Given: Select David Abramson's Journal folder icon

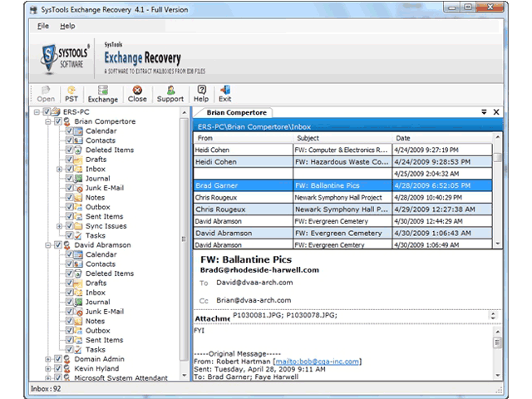Looking at the screenshot, I should [78, 302].
